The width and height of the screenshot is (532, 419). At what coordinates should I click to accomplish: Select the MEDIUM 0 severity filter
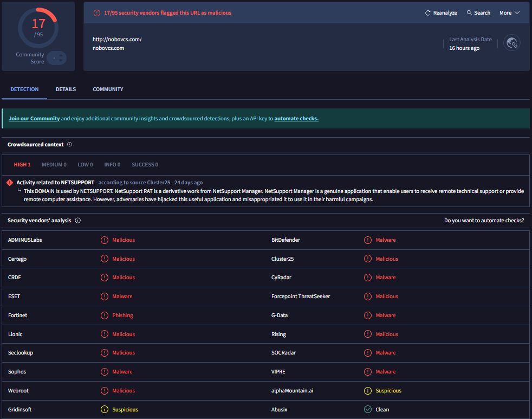pos(54,165)
